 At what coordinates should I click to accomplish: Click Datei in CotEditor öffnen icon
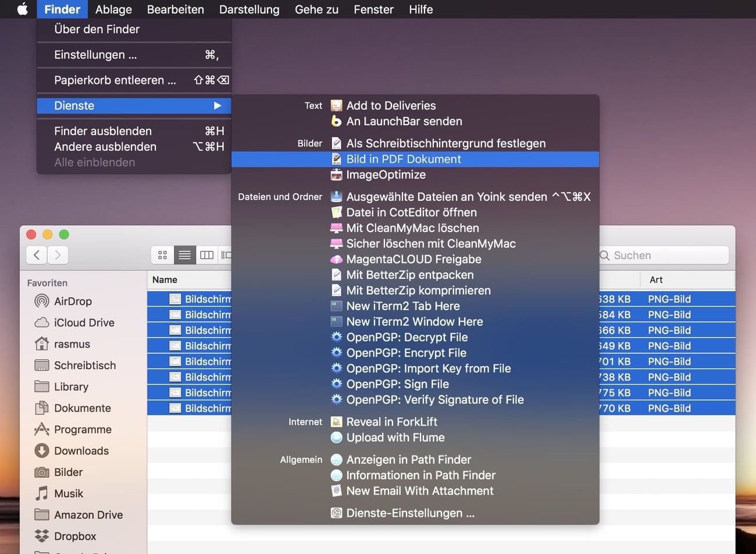coord(336,212)
